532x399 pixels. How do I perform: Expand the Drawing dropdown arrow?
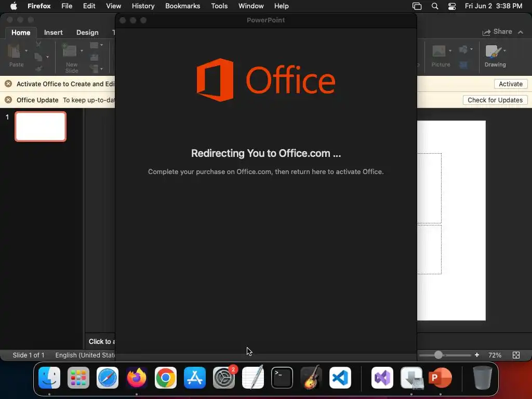click(x=505, y=51)
